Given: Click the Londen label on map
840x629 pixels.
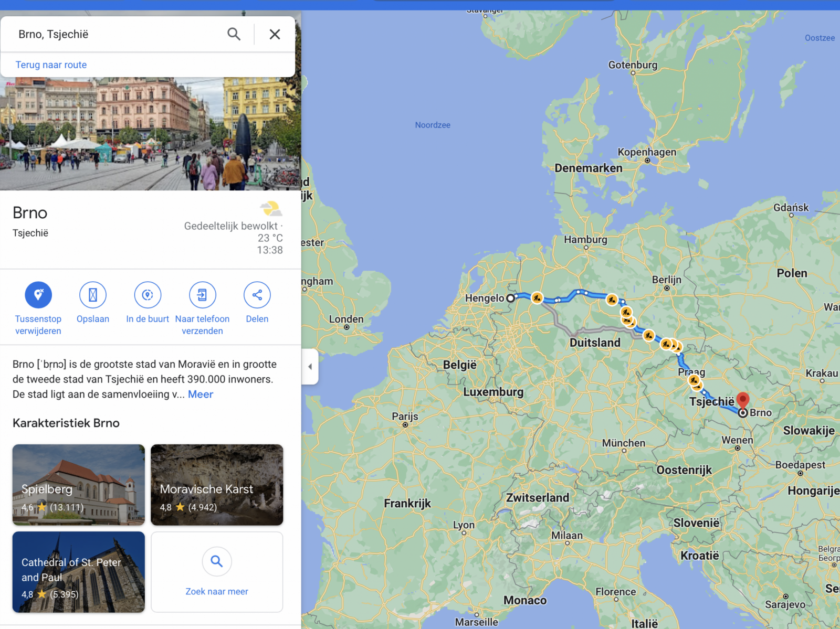Looking at the screenshot, I should [346, 319].
